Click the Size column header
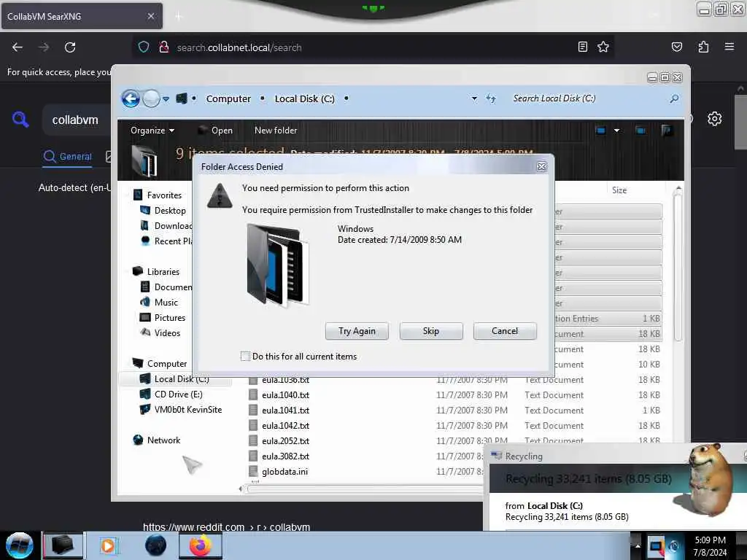Image resolution: width=747 pixels, height=560 pixels. point(619,190)
